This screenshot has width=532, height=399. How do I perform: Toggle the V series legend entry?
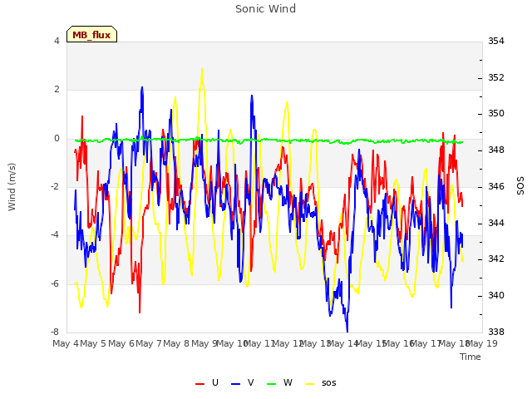pos(243,382)
